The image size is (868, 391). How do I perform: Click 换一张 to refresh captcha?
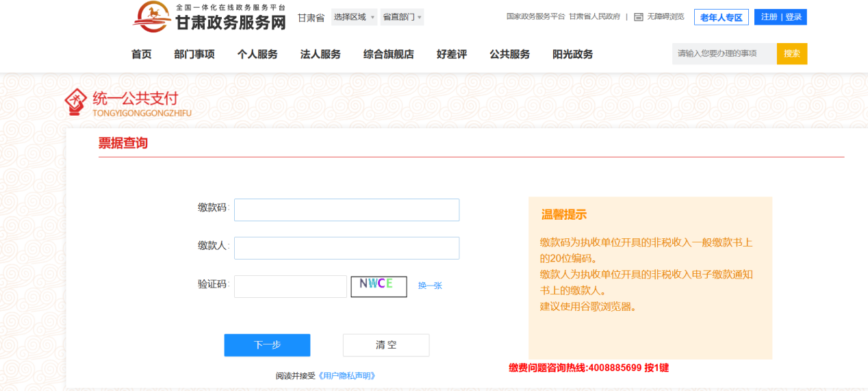(430, 286)
